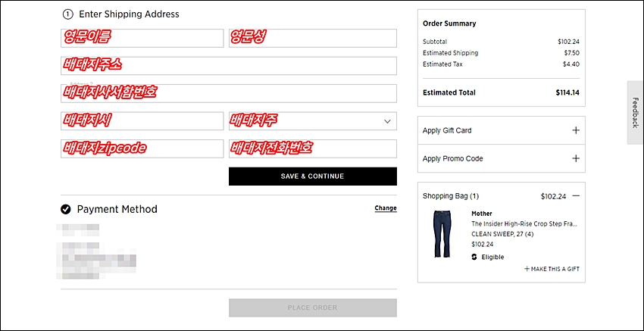This screenshot has width=644, height=331.
Task: Expand Apply Promo Code plus icon
Action: coord(576,158)
